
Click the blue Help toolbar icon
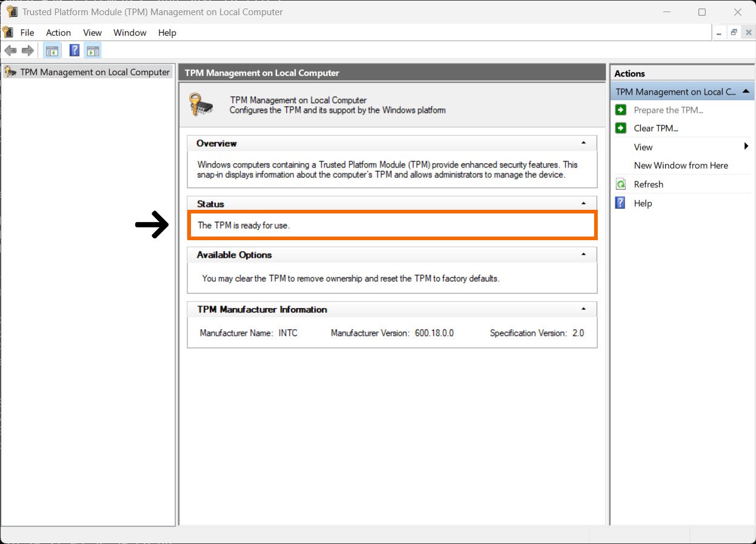75,50
